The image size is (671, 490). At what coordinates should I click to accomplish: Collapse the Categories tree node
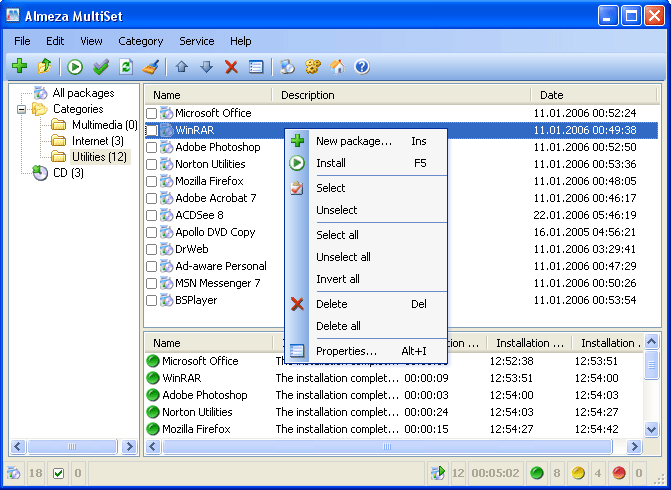pos(21,109)
